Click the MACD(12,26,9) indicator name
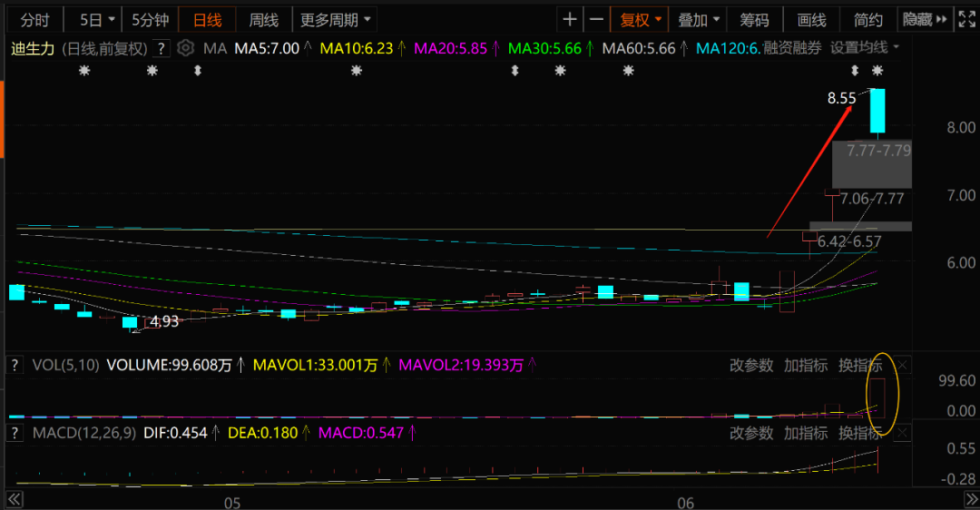The height and width of the screenshot is (510, 980). 83,433
